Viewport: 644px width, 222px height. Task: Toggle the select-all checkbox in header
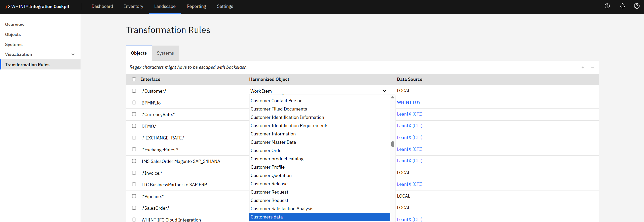coord(134,79)
